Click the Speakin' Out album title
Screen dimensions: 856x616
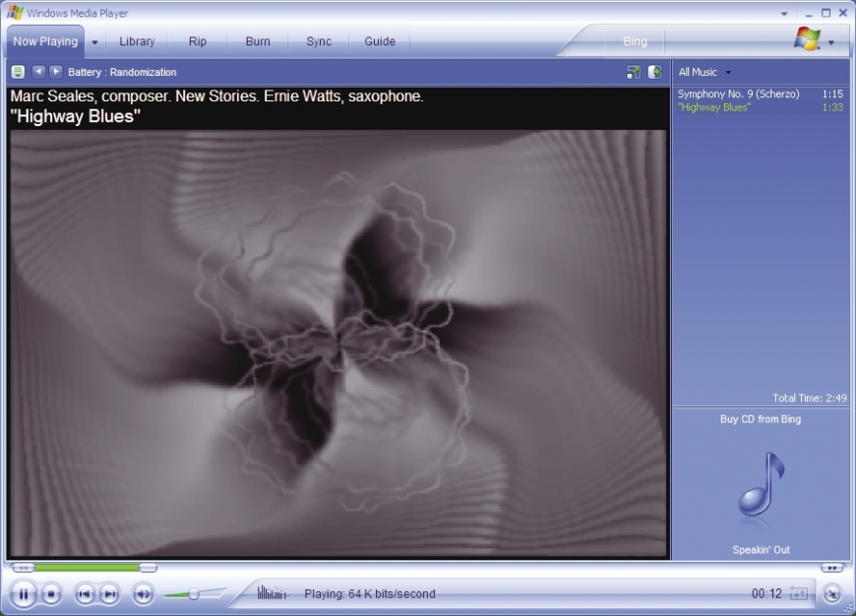coord(761,550)
